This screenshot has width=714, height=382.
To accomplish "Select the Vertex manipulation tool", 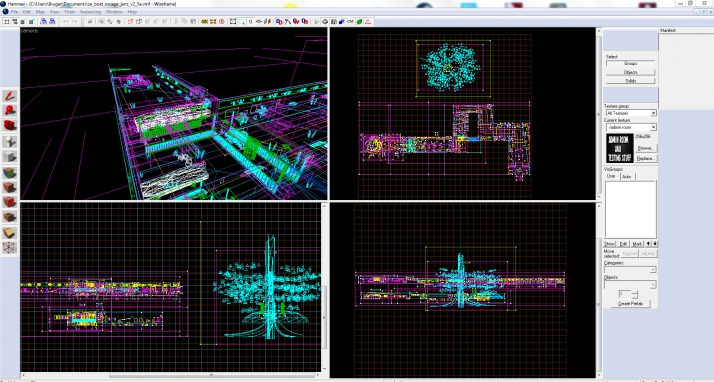I will pyautogui.click(x=10, y=248).
